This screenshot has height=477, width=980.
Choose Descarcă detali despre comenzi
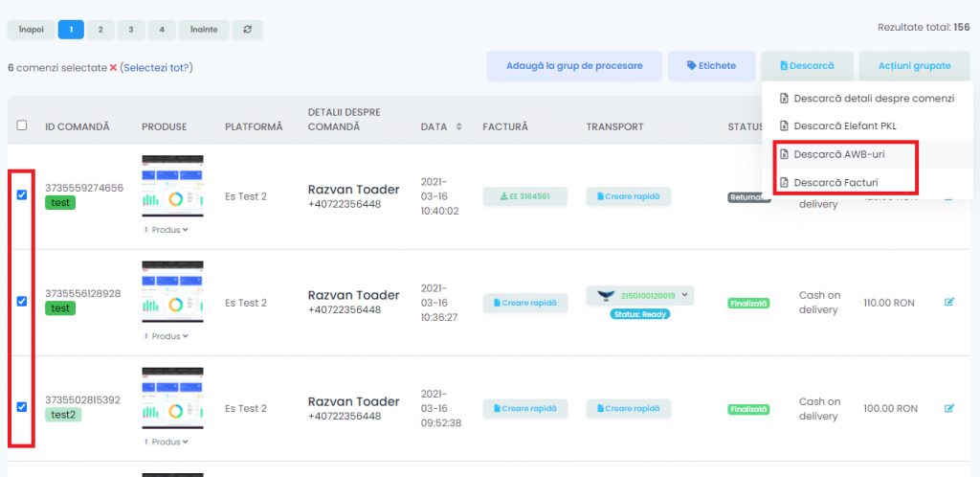click(x=867, y=98)
